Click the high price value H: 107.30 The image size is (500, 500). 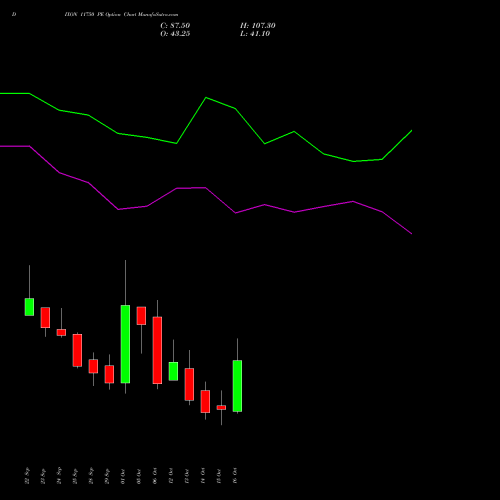[258, 26]
